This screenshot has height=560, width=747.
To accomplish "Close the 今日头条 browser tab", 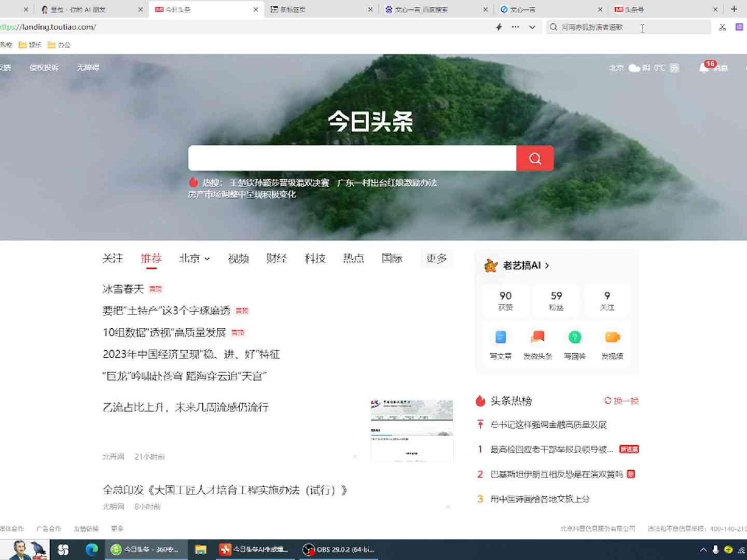I will [x=256, y=9].
